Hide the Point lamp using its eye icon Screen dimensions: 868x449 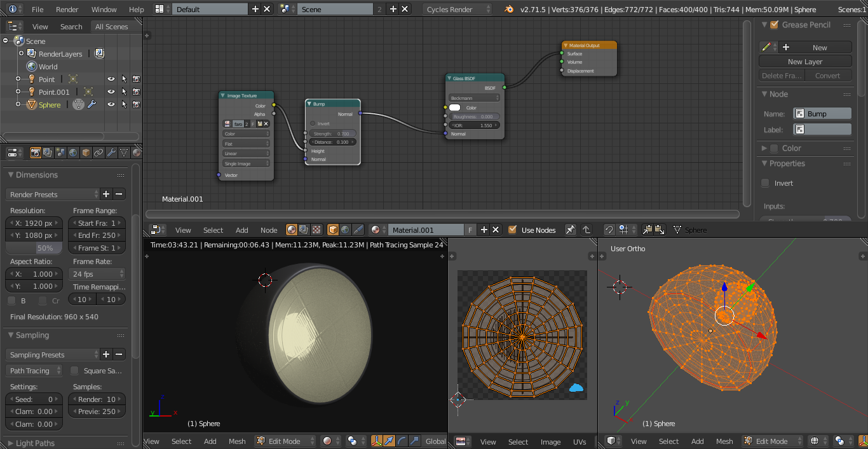(111, 79)
